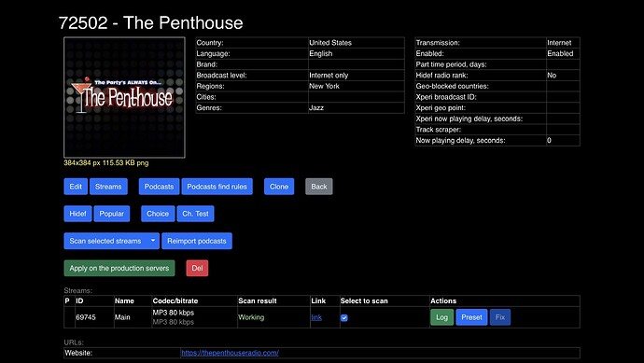644x363 pixels.
Task: Mark station as Popular
Action: point(112,214)
